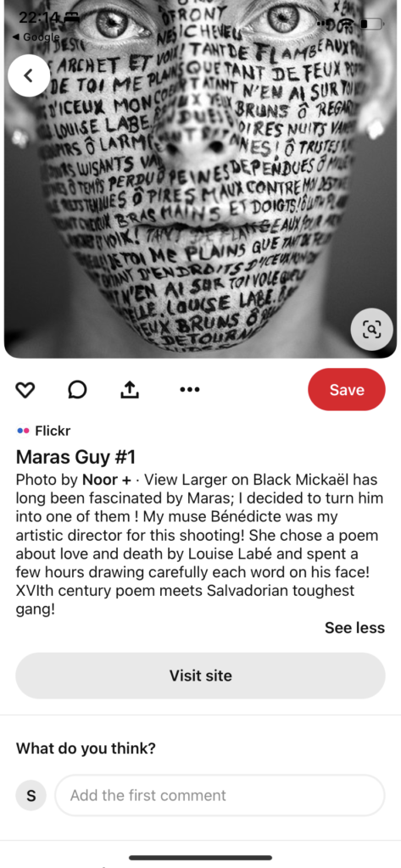This screenshot has height=868, width=401.
Task: Tap the face photo to enlarge
Action: point(200,179)
